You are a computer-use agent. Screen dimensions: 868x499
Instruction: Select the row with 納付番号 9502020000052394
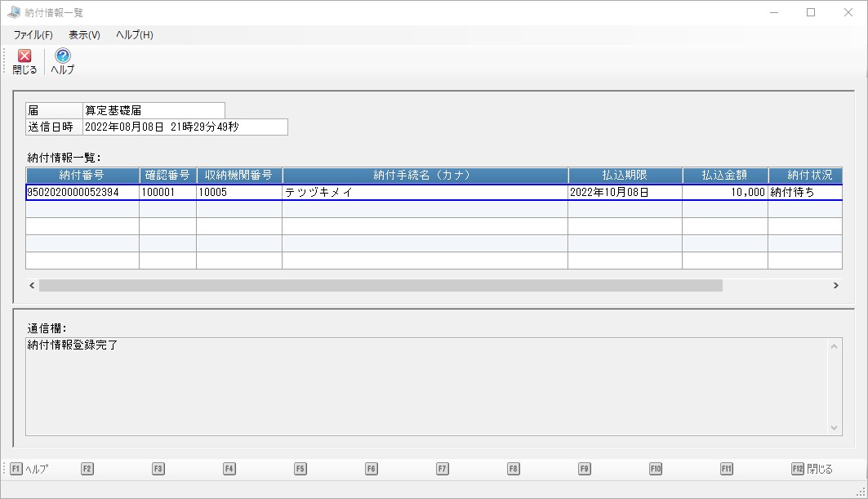tap(434, 192)
